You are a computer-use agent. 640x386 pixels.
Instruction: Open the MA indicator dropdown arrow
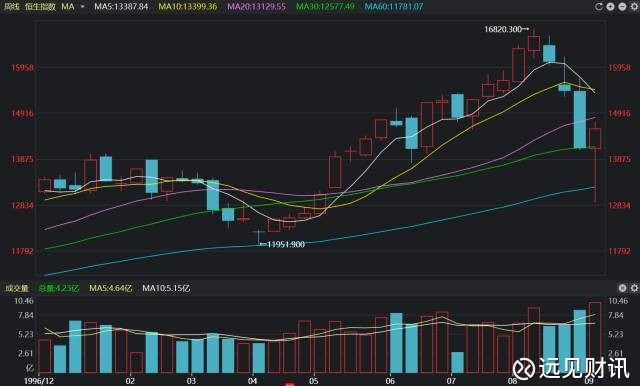[x=82, y=7]
